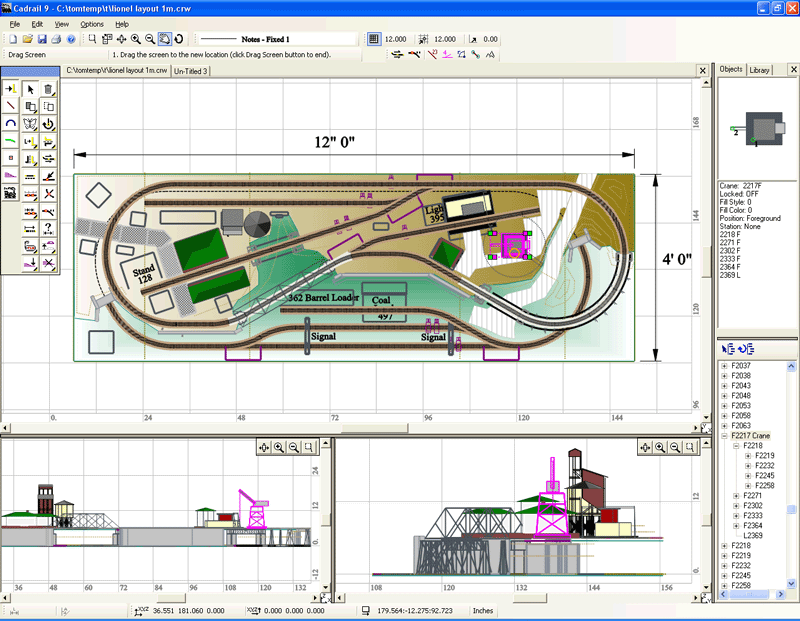The width and height of the screenshot is (800, 621).
Task: Expand the F2333 tree node
Action: coord(736,516)
